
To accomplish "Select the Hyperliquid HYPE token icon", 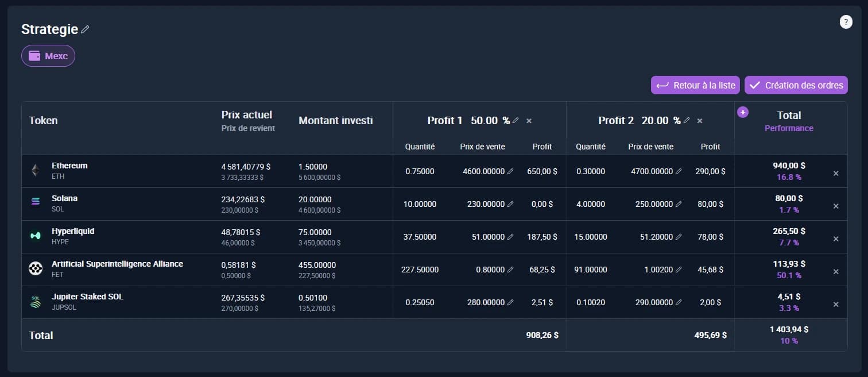I will [x=35, y=236].
